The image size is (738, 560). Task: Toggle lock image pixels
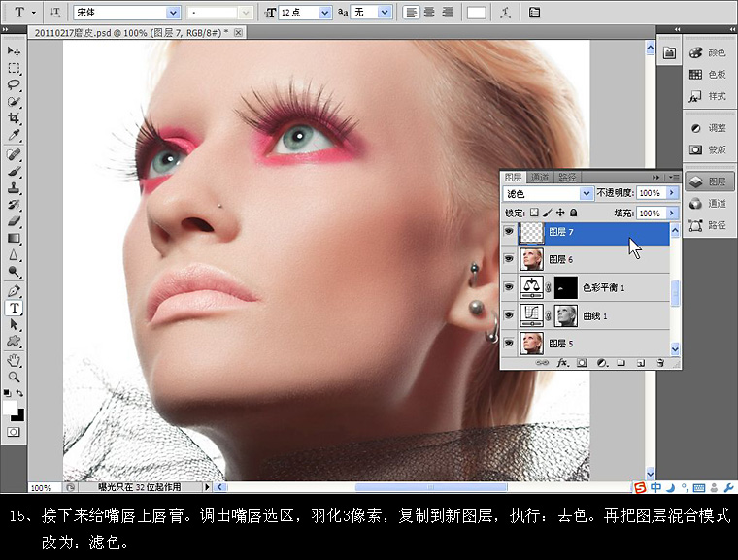pyautogui.click(x=547, y=213)
